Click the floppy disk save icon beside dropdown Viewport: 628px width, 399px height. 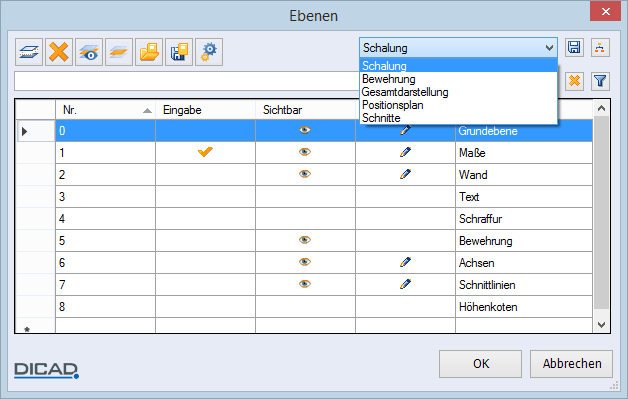click(x=574, y=47)
